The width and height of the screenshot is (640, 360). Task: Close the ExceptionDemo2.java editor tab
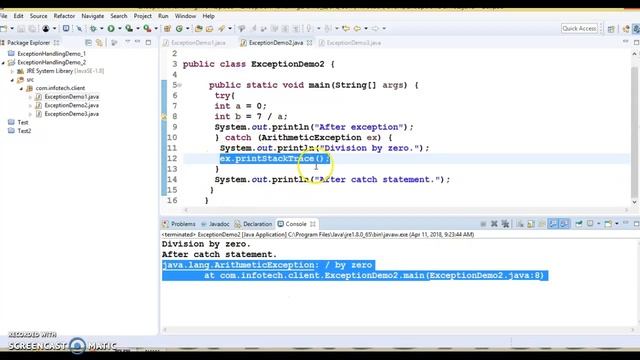click(309, 42)
